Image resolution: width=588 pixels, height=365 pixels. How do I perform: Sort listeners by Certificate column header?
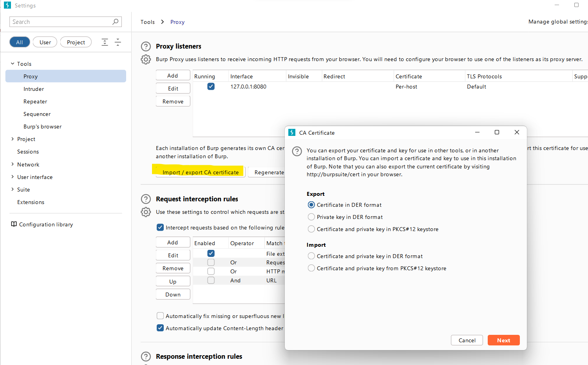[x=429, y=76]
